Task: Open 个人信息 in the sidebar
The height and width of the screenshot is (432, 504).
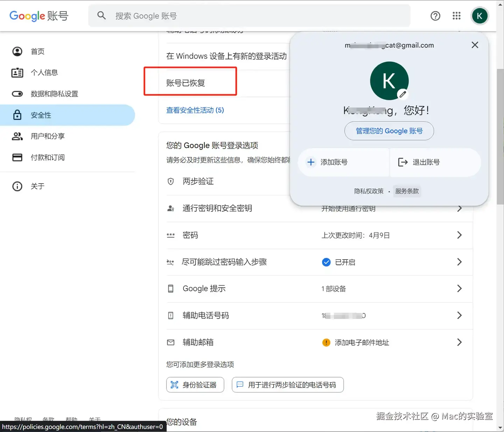Action: 68,72
